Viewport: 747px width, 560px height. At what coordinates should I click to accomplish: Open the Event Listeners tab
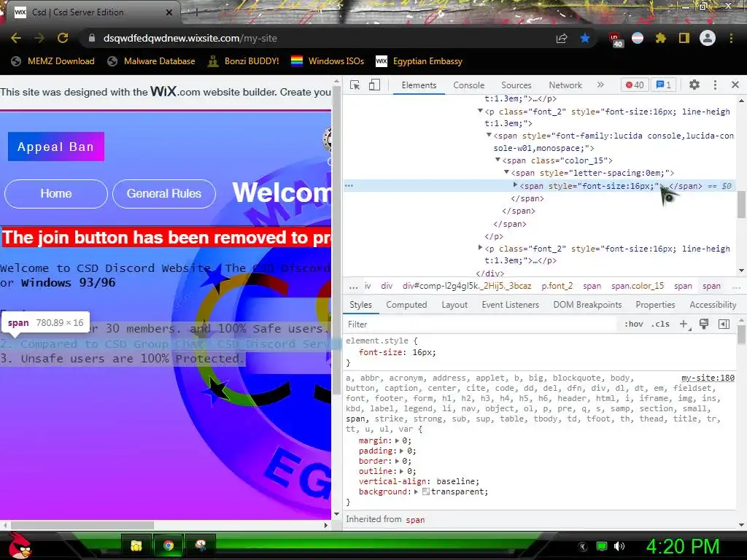pyautogui.click(x=510, y=305)
